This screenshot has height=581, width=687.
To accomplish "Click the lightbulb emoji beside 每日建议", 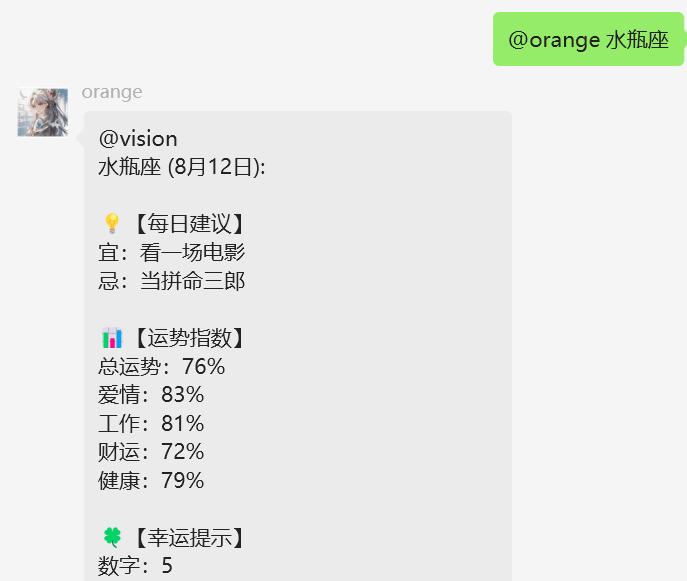I will (112, 223).
